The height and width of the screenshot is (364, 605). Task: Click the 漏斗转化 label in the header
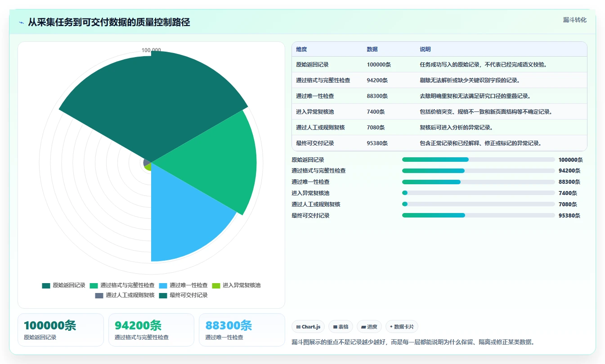pyautogui.click(x=574, y=20)
